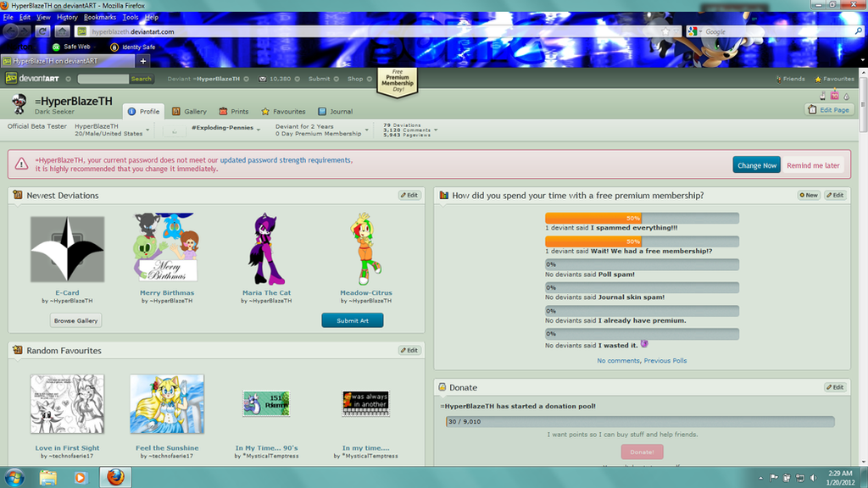Open the Merry Birthmas deviation thumbnail

(167, 247)
